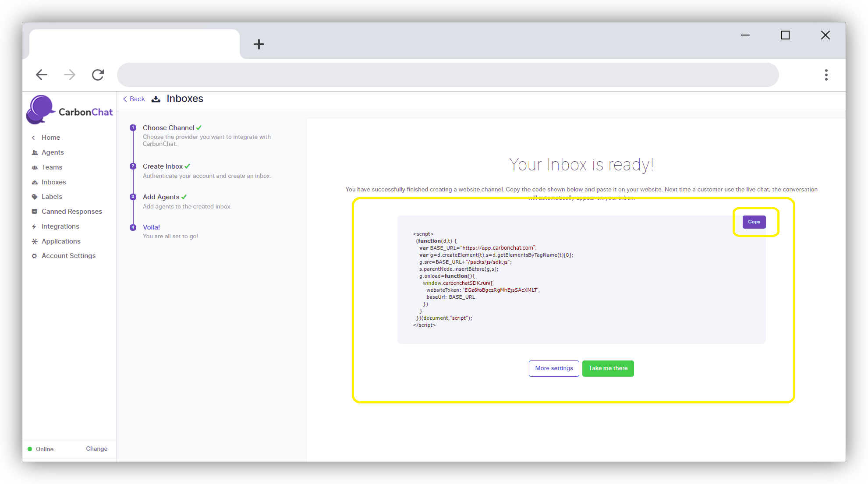The height and width of the screenshot is (484, 868).
Task: Click the Inboxes tray icon in sidebar
Action: click(x=35, y=182)
